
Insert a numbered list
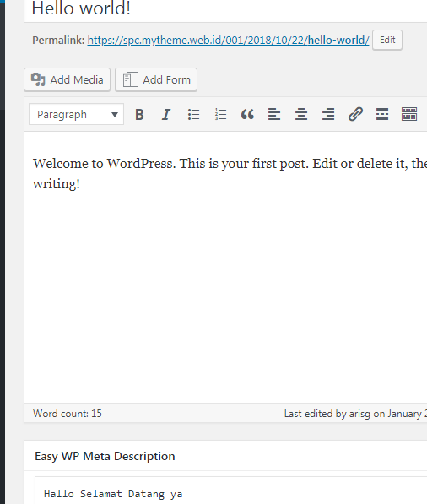point(220,114)
